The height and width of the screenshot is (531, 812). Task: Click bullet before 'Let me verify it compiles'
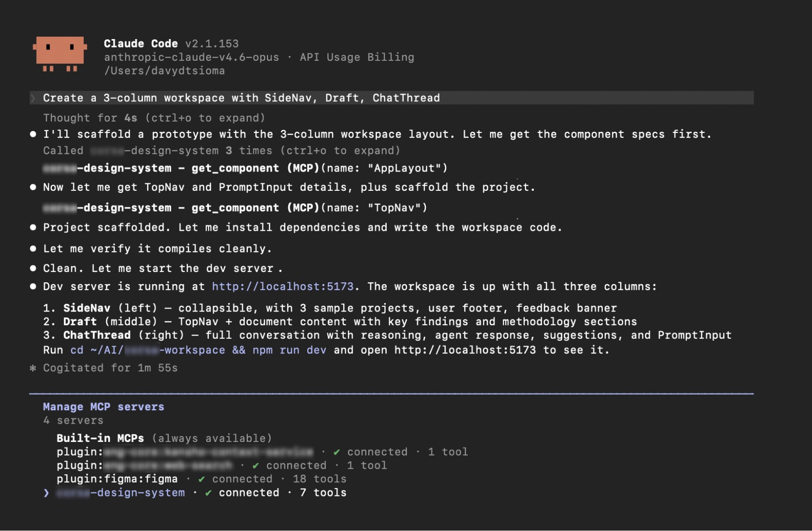tap(33, 249)
